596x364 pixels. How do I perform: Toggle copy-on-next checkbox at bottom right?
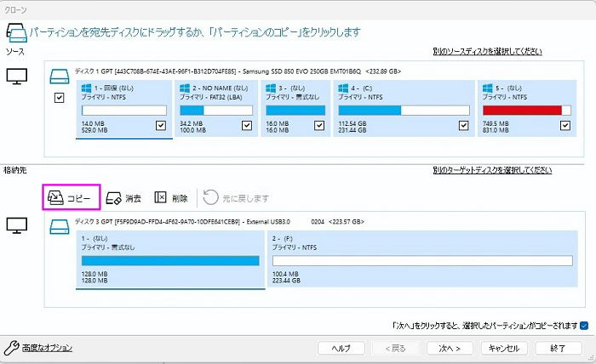point(584,325)
